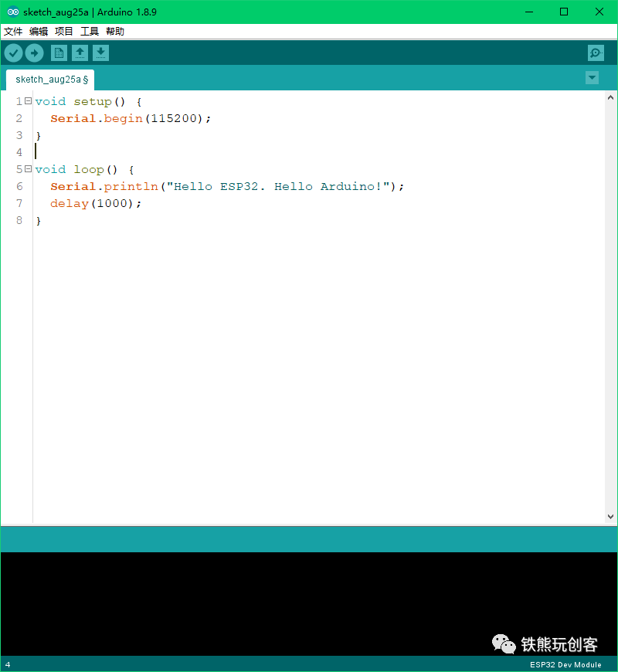
Task: Maximize the Arduino window
Action: 564,12
